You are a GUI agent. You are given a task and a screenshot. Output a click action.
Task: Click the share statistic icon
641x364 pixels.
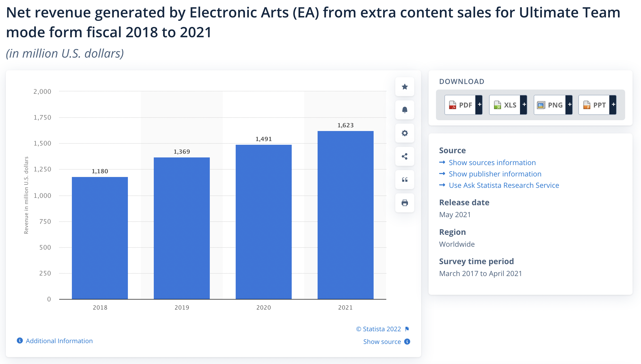pos(405,156)
